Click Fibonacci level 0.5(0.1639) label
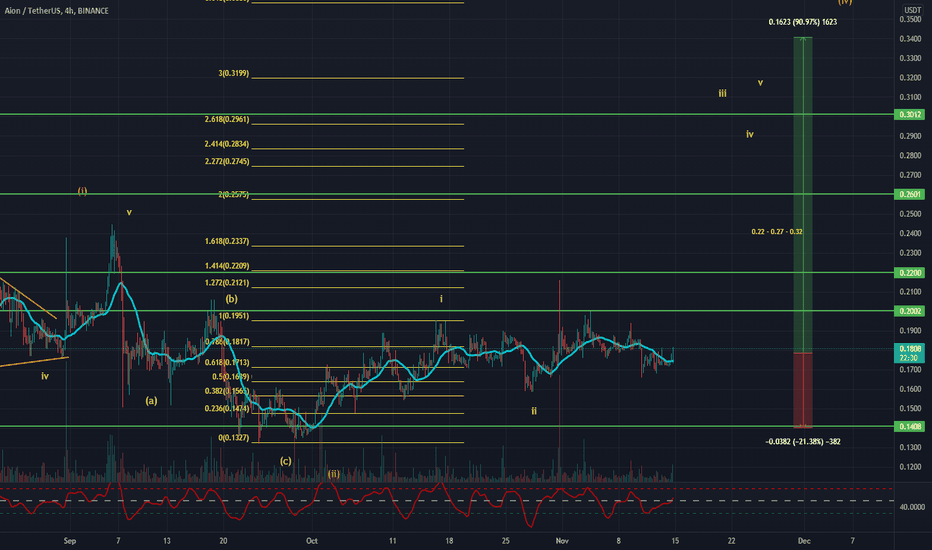Image resolution: width=932 pixels, height=550 pixels. tap(231, 377)
